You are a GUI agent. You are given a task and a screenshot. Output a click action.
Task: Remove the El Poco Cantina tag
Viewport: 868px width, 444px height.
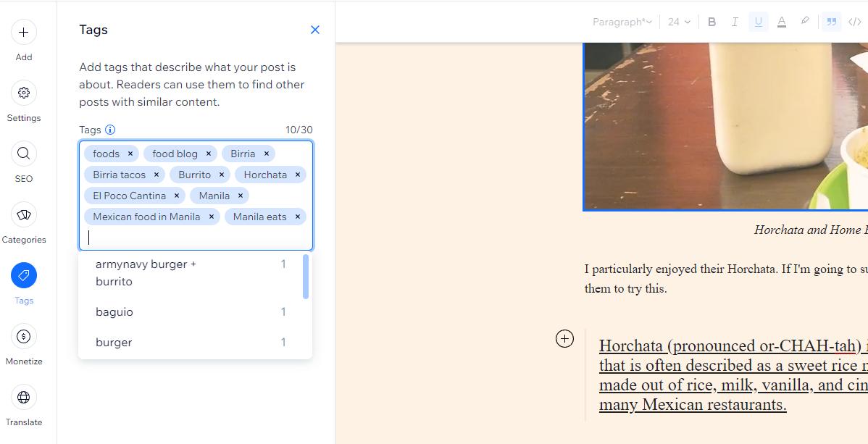177,196
